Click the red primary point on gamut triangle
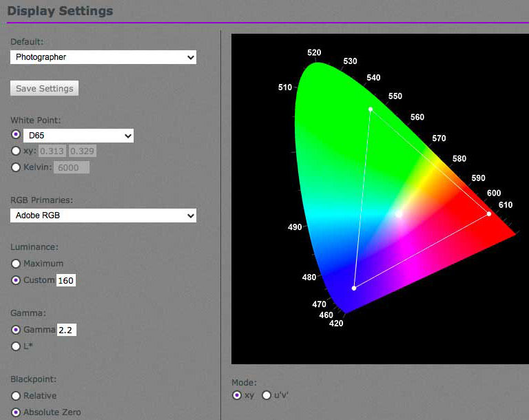Image resolution: width=529 pixels, height=420 pixels. [489, 214]
